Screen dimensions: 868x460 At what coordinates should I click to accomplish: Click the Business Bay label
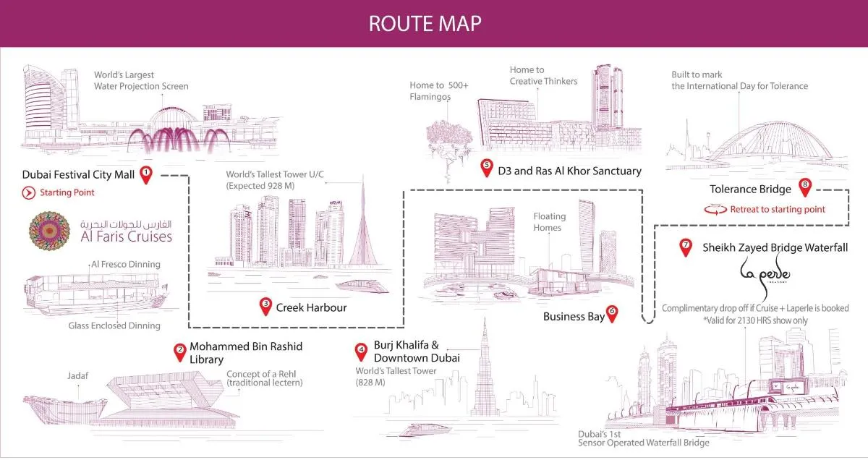[574, 317]
